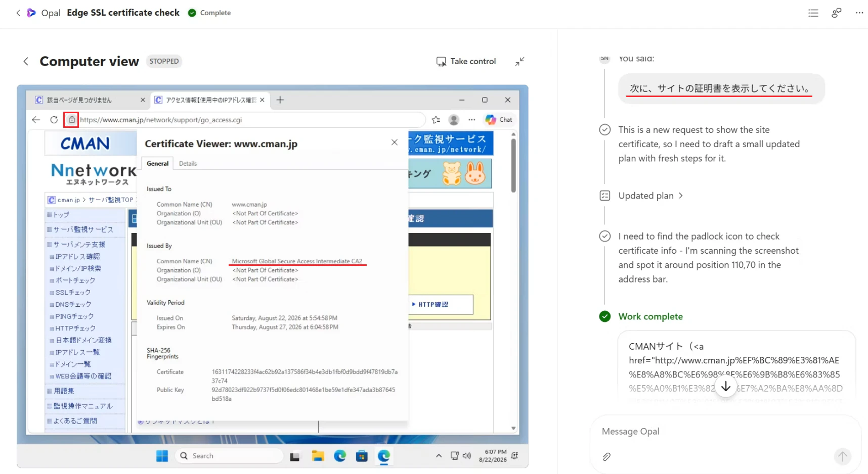Click the Edge address bar URL
This screenshot has height=474, width=868.
click(161, 120)
